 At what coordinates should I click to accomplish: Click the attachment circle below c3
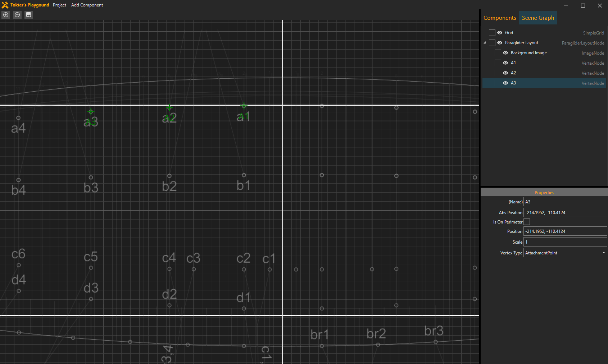tap(194, 269)
